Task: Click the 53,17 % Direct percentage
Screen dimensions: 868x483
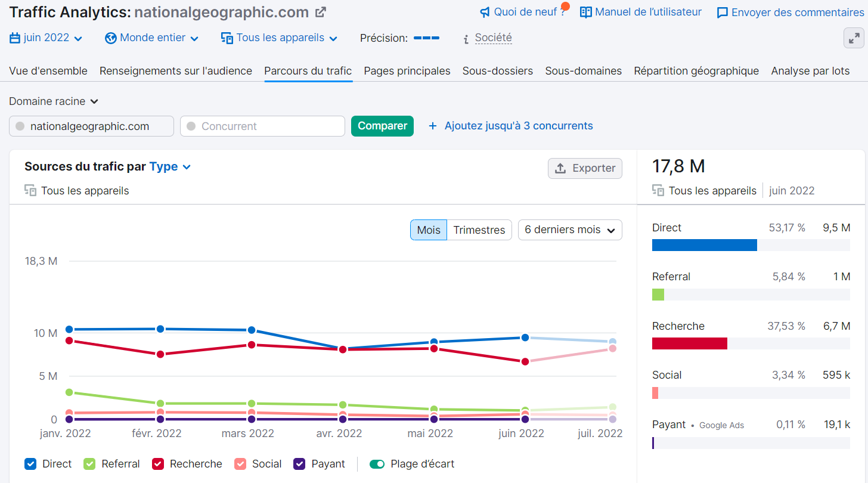Action: [x=787, y=228]
